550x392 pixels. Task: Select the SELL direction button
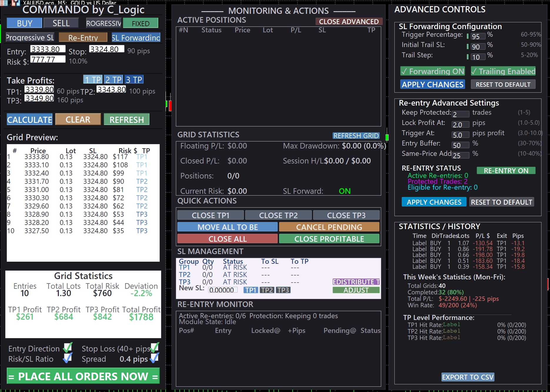tap(61, 23)
